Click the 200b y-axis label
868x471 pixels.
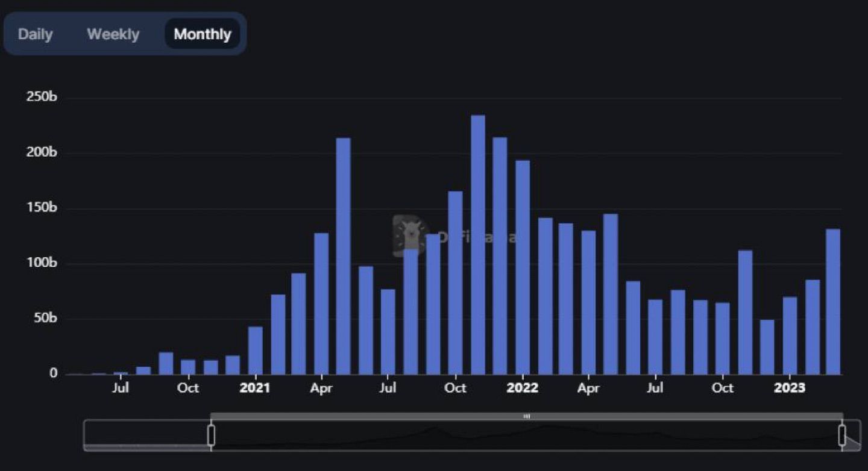point(42,153)
